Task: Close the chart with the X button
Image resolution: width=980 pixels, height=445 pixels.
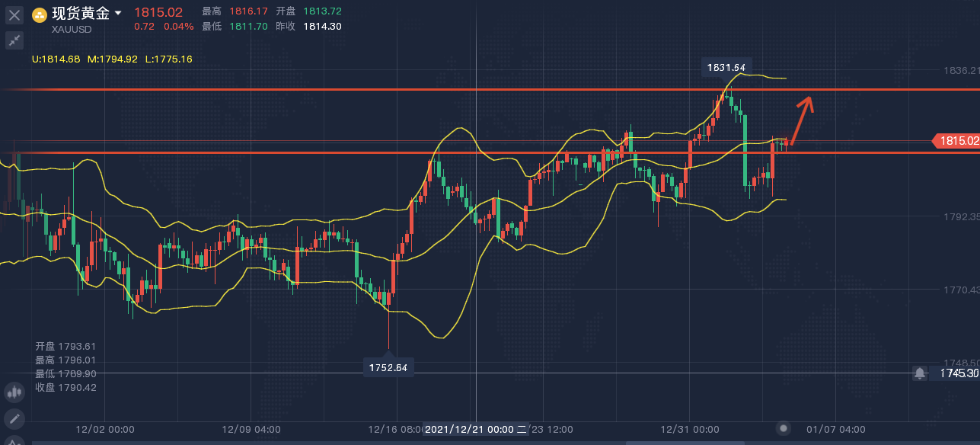Action: (x=14, y=14)
